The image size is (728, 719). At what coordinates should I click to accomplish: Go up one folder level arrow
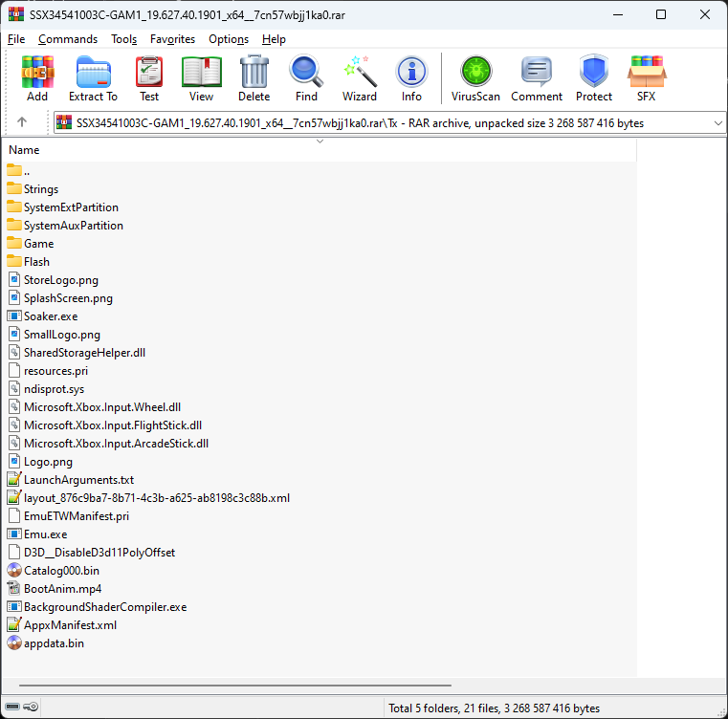coord(22,122)
